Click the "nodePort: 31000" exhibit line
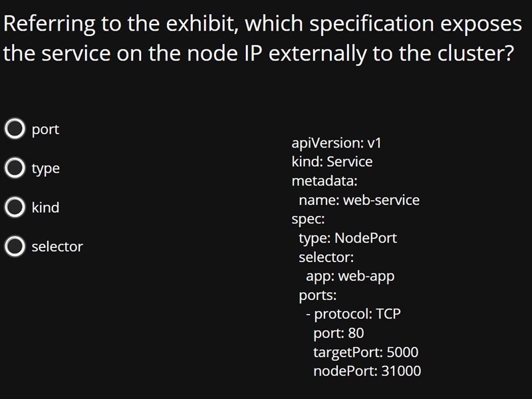This screenshot has height=399, width=532. [x=367, y=371]
